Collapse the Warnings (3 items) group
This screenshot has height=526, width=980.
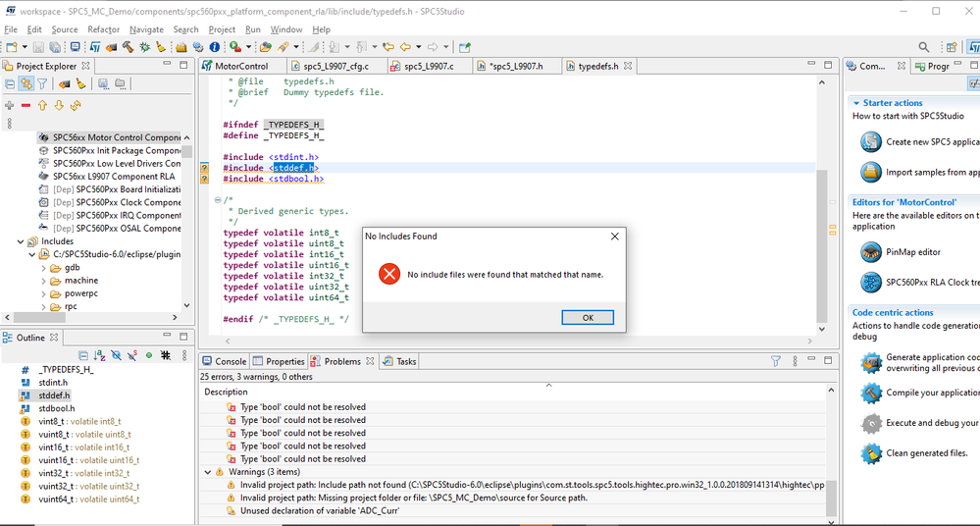208,472
